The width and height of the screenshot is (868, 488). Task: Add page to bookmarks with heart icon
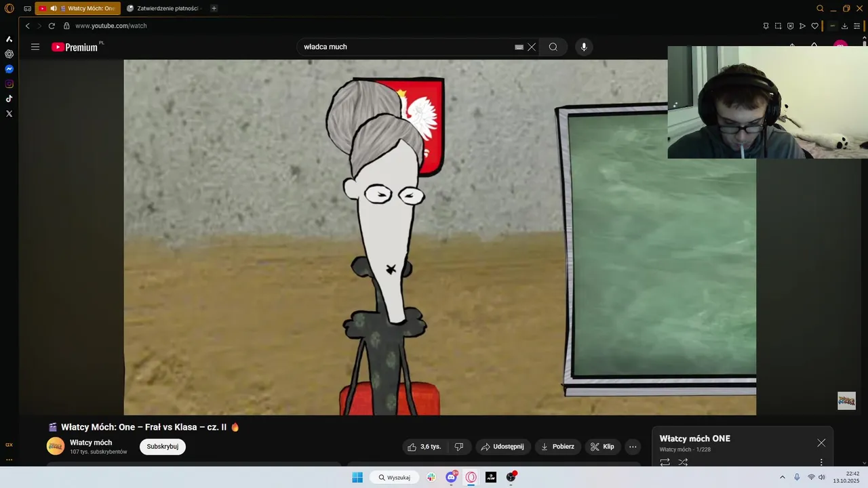[x=814, y=26]
